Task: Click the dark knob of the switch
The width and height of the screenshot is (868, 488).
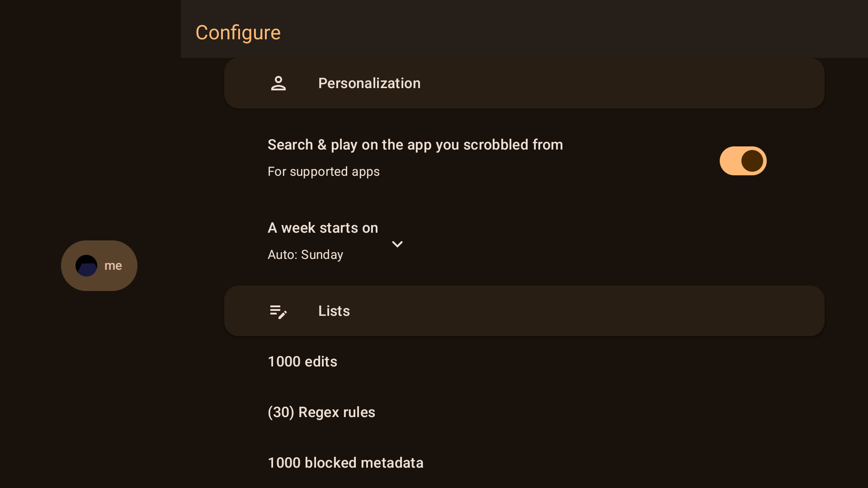Action: tap(752, 161)
